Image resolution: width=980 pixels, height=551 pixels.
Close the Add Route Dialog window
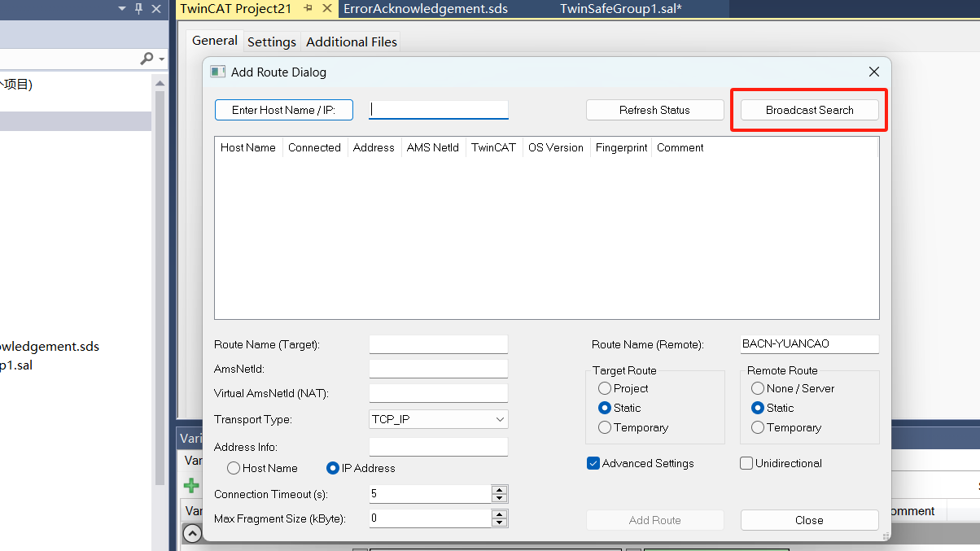point(874,72)
